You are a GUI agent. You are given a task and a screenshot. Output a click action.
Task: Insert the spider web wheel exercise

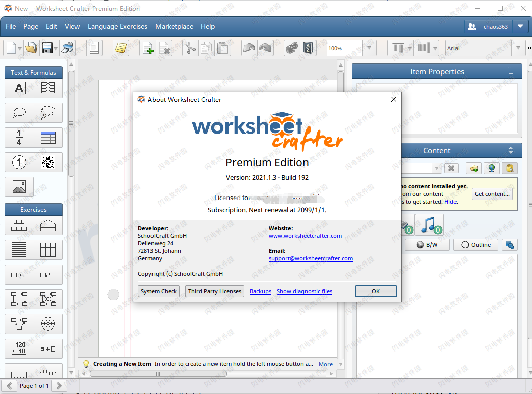(x=48, y=323)
